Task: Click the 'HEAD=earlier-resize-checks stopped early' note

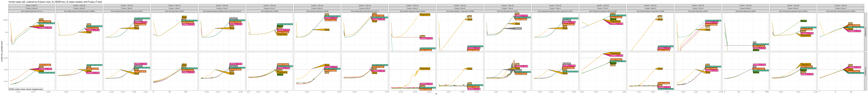Action: [31, 89]
